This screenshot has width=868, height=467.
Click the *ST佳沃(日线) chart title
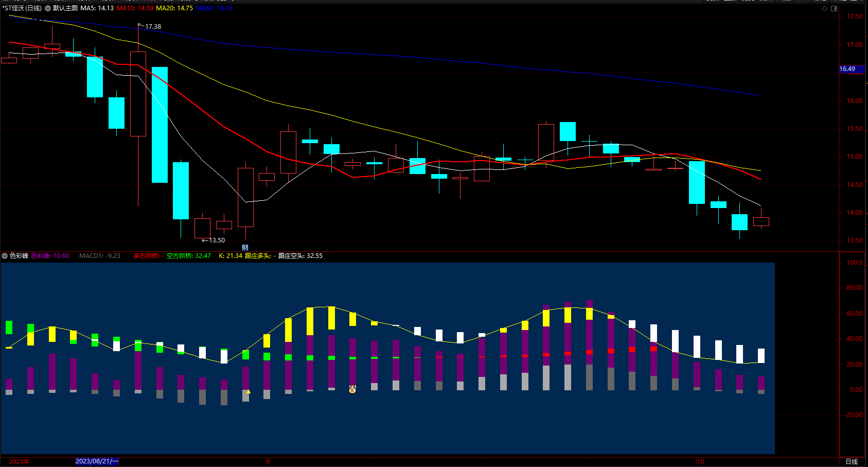click(x=22, y=8)
